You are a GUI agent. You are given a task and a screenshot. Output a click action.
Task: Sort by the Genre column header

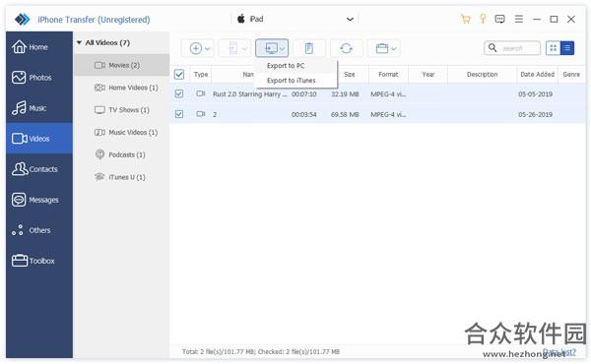pyautogui.click(x=571, y=74)
